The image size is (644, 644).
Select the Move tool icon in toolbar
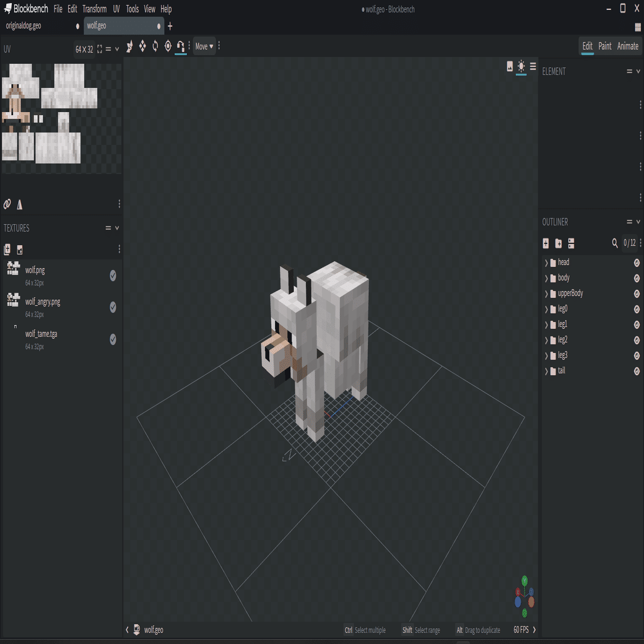click(x=129, y=46)
